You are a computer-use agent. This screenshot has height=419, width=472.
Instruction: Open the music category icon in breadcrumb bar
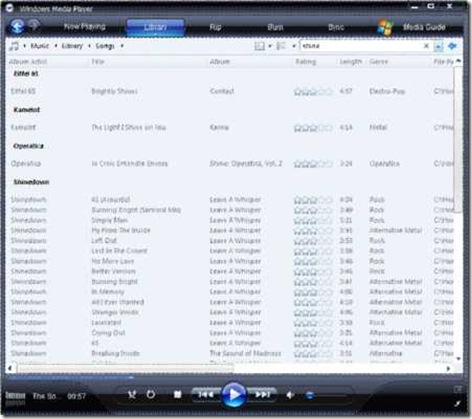[x=14, y=46]
